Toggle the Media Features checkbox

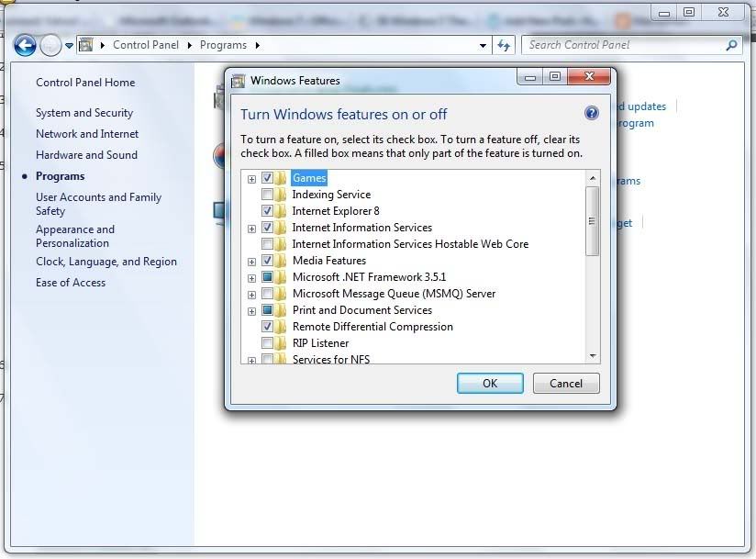tap(267, 261)
